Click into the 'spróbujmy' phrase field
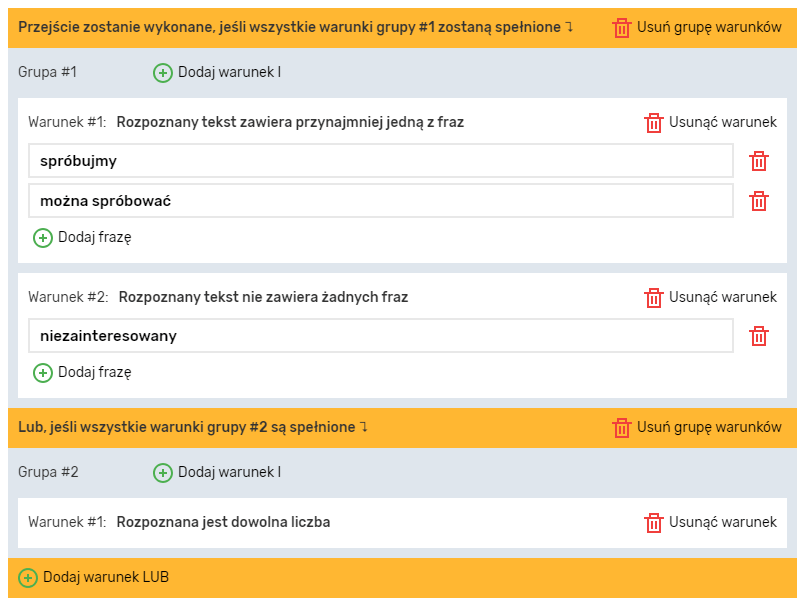This screenshot has width=803, height=606. pos(380,161)
